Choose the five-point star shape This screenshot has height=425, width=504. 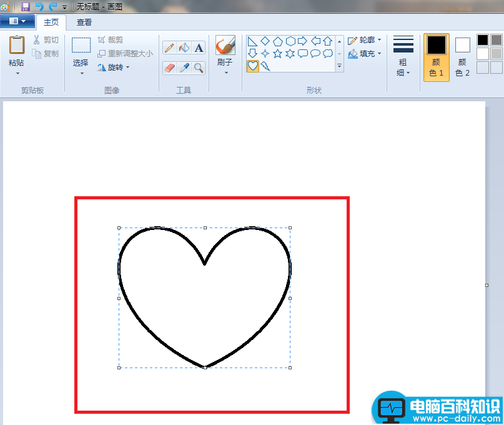click(x=277, y=54)
